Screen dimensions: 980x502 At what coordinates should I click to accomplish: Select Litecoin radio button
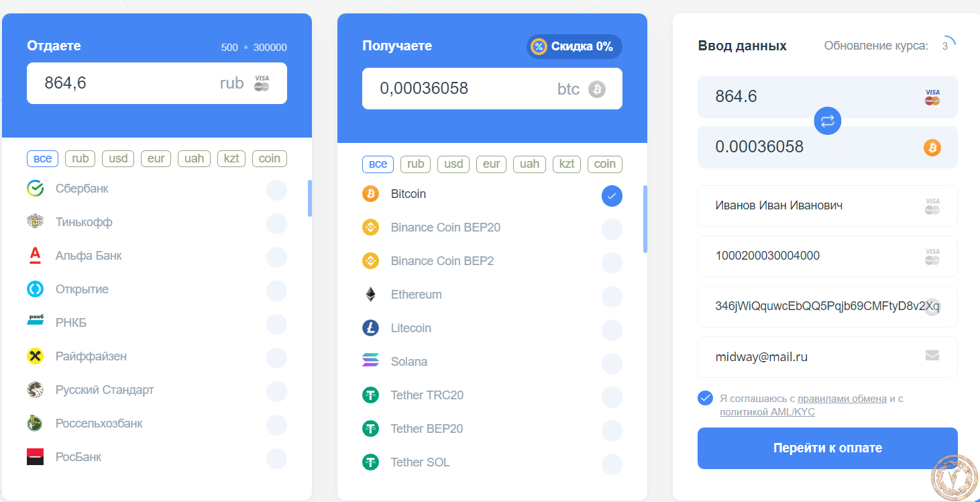pos(612,330)
